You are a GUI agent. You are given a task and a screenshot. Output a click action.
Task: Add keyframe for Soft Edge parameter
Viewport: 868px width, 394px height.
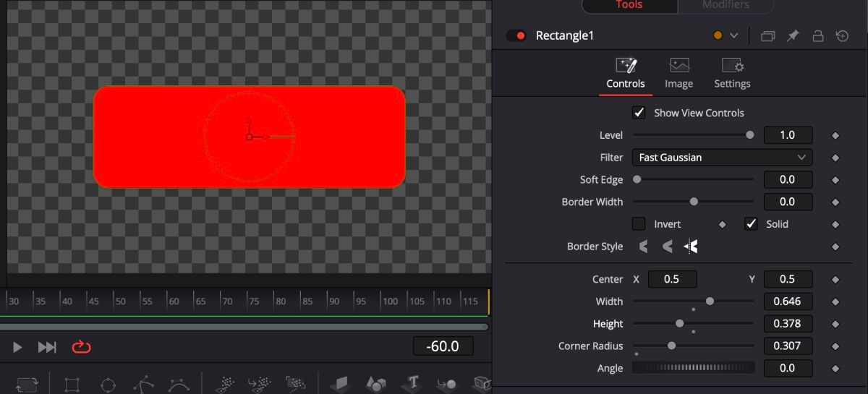835,180
